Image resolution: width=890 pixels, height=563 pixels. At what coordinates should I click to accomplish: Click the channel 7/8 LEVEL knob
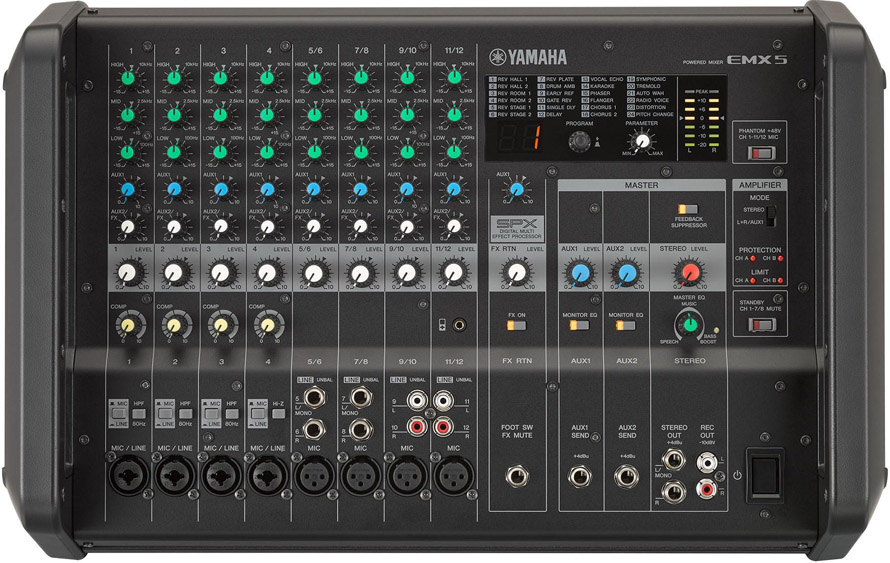click(x=360, y=274)
